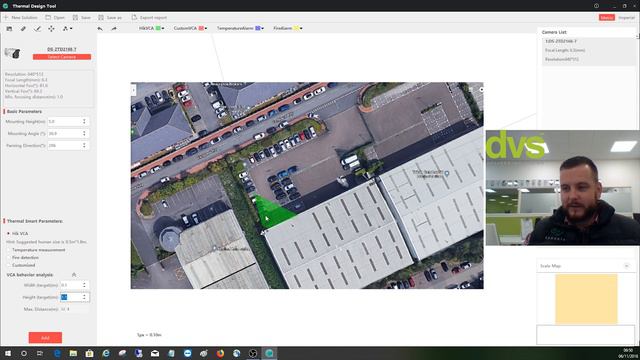Click Export report
Image resolution: width=640 pixels, height=360 pixels.
(149, 18)
